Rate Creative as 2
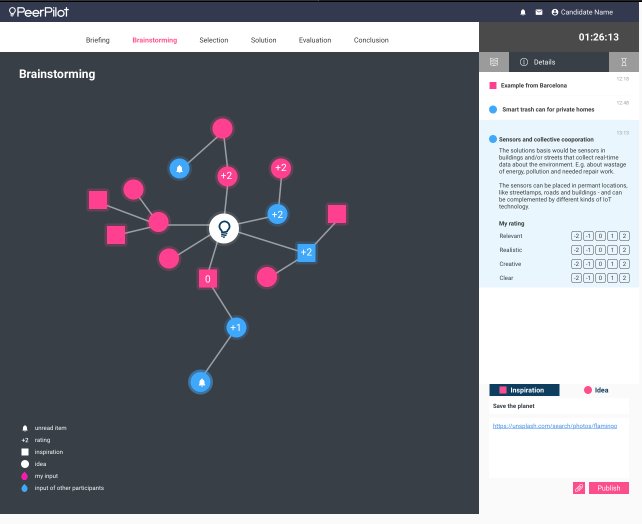 pos(624,264)
